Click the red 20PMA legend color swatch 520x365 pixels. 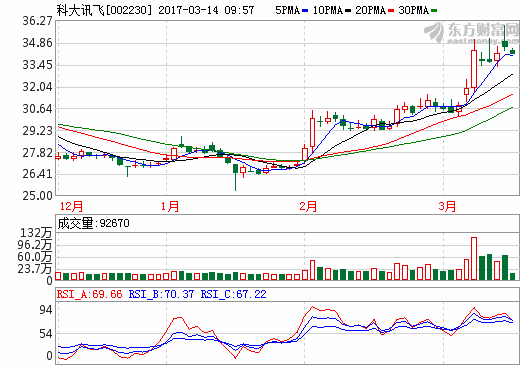391,11
